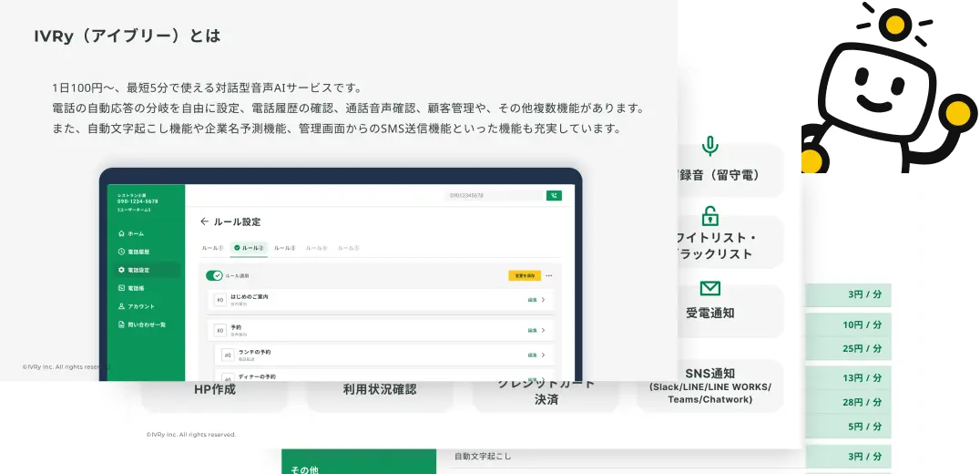Click the yellow 変更を保存 button
Image resolution: width=980 pixels, height=474 pixels.
(525, 276)
